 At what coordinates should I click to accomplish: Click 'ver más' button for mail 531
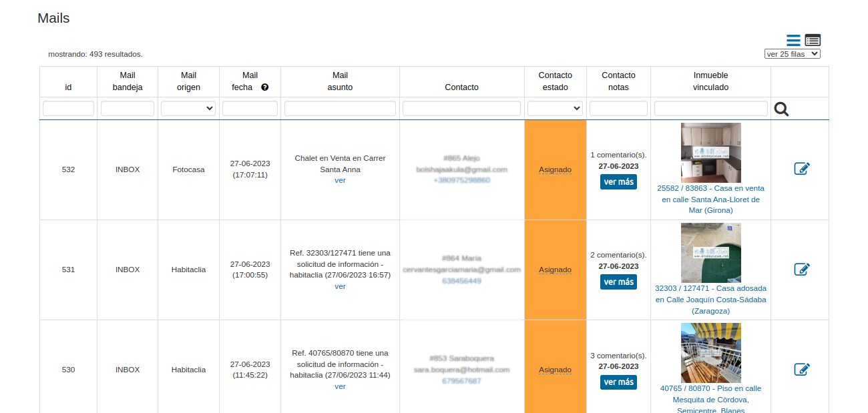coord(618,282)
